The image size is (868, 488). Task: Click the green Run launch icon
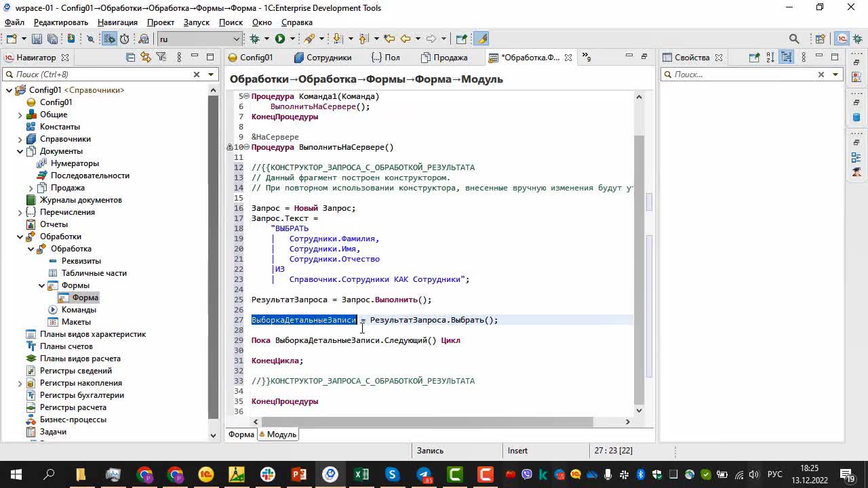pos(279,39)
